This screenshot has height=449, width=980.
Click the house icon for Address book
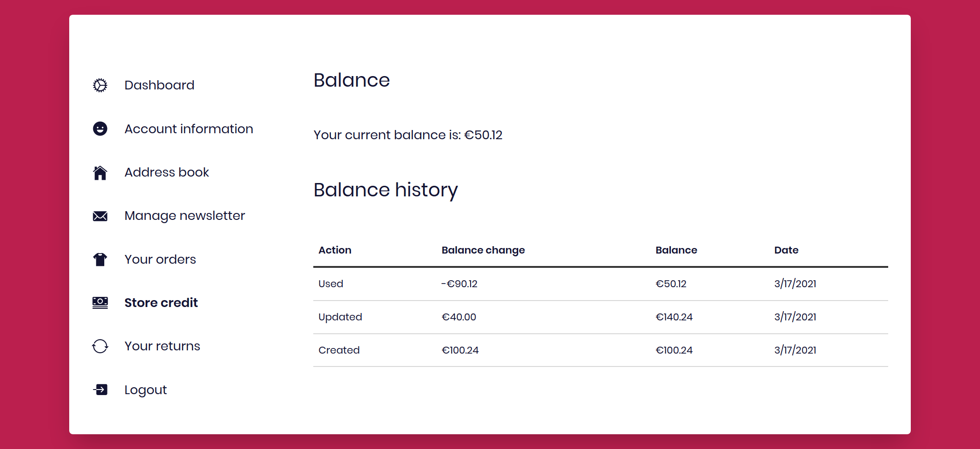click(x=100, y=172)
